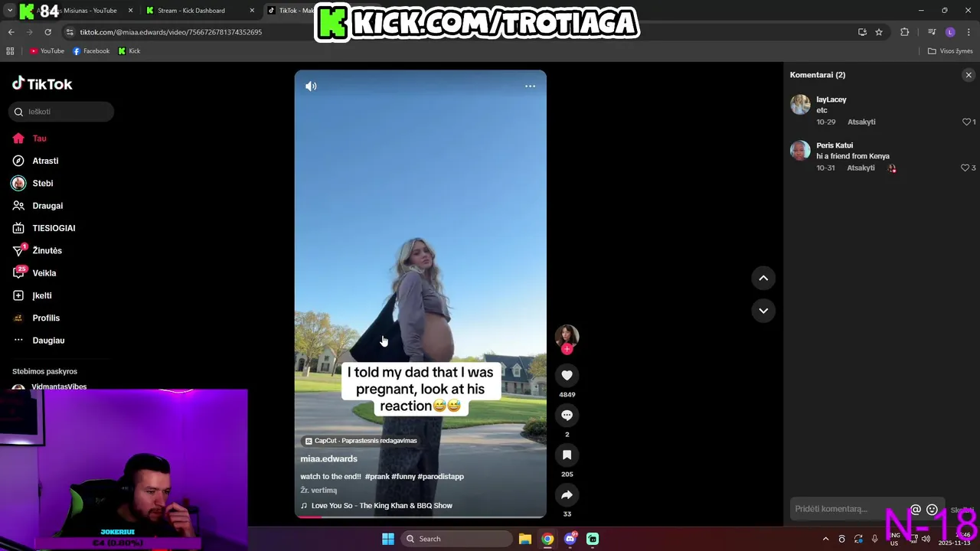Open the miaa.edwards username link
Viewport: 980px width, 551px height.
pos(328,458)
